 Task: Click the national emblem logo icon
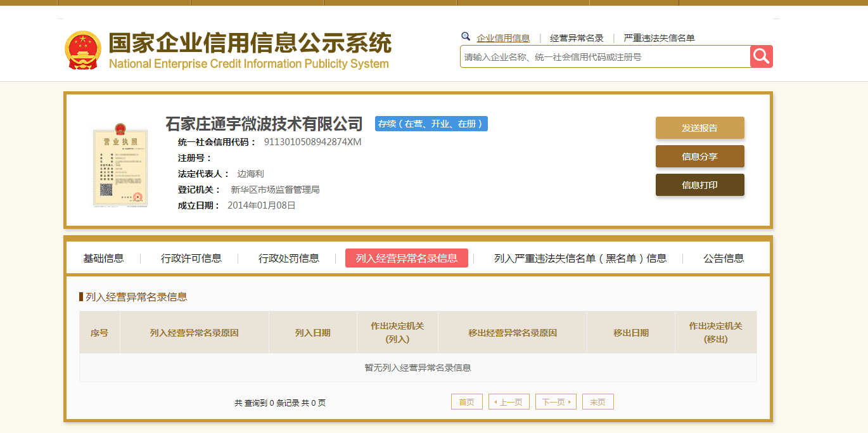(x=83, y=50)
